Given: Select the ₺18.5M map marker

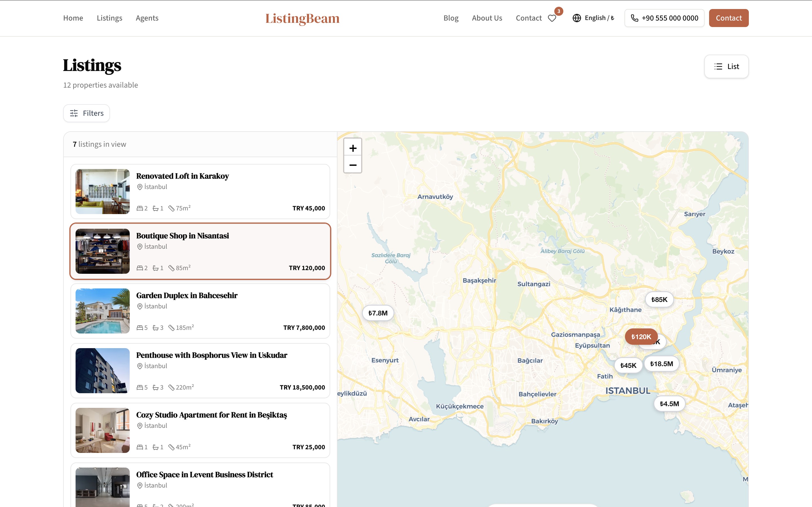Looking at the screenshot, I should click(661, 364).
